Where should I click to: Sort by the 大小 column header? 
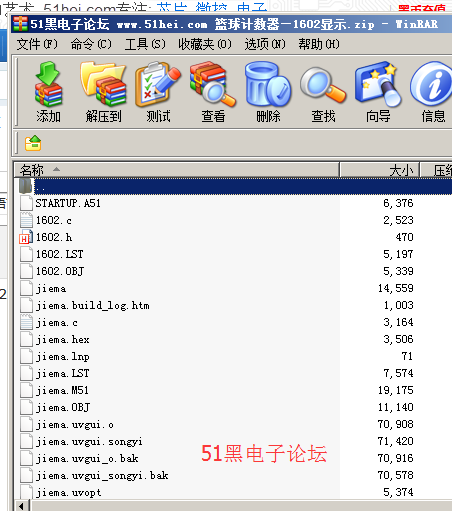379,170
